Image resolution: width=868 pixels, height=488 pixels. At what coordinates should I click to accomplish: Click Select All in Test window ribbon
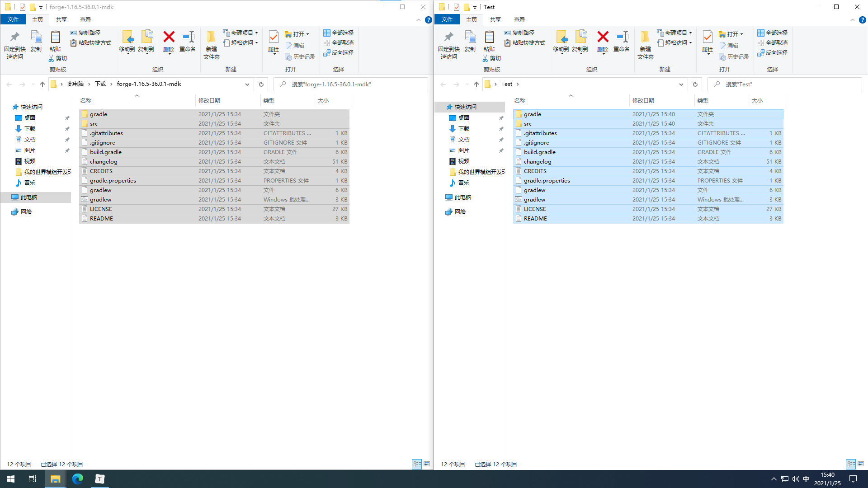[x=772, y=33]
